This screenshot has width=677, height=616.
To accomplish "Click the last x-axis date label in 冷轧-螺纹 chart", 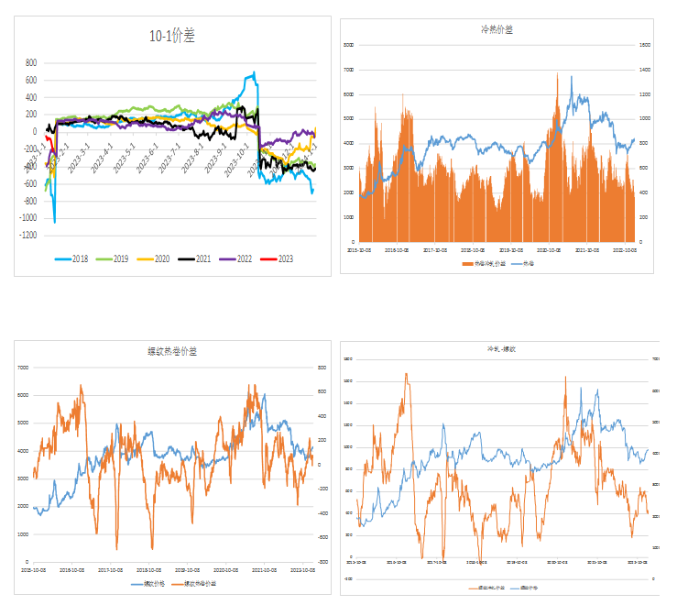I will 638,563.
